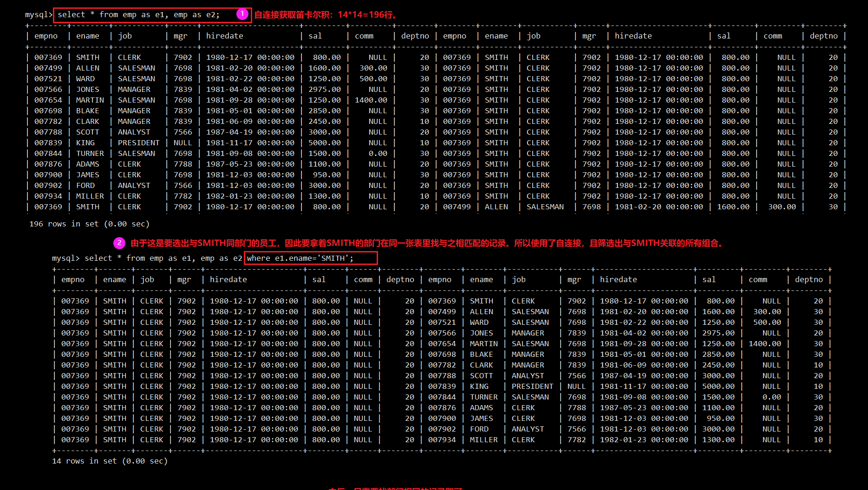Click comm 1400.00 in the 196-row result
The image size is (868, 490).
coord(371,100)
